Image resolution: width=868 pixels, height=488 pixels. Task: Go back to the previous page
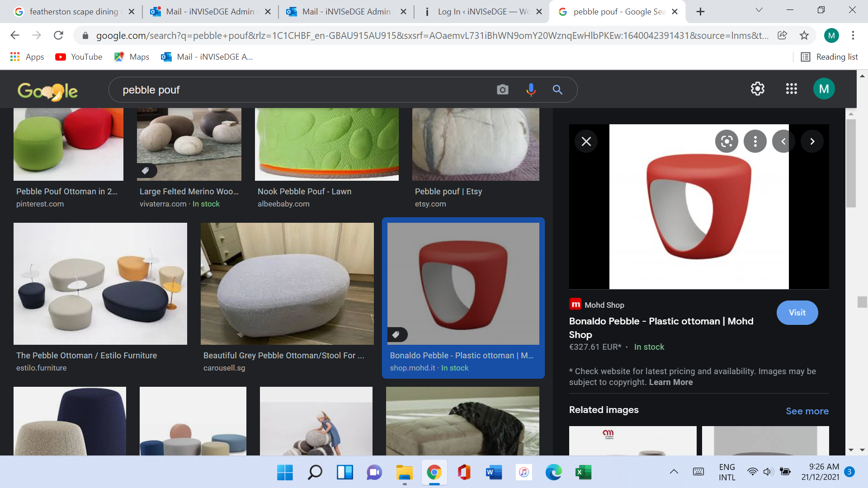tap(15, 35)
